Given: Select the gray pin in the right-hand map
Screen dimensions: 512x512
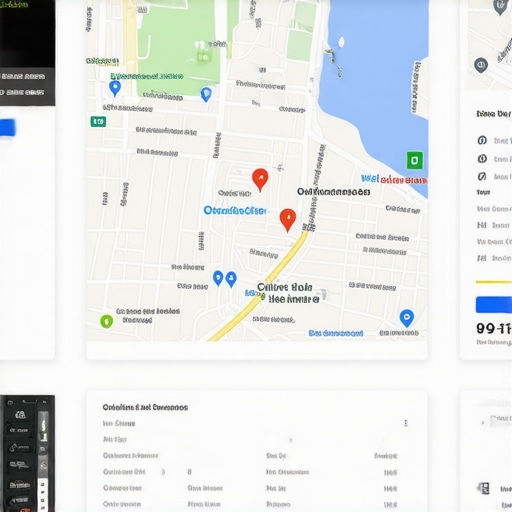Looking at the screenshot, I should point(481,65).
